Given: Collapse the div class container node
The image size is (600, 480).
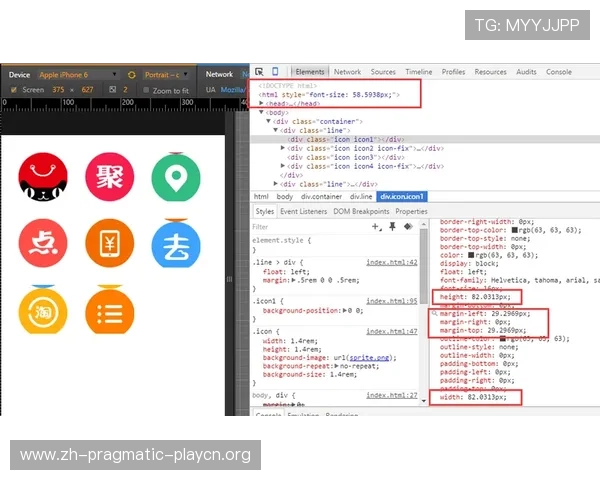Looking at the screenshot, I should pos(269,121).
